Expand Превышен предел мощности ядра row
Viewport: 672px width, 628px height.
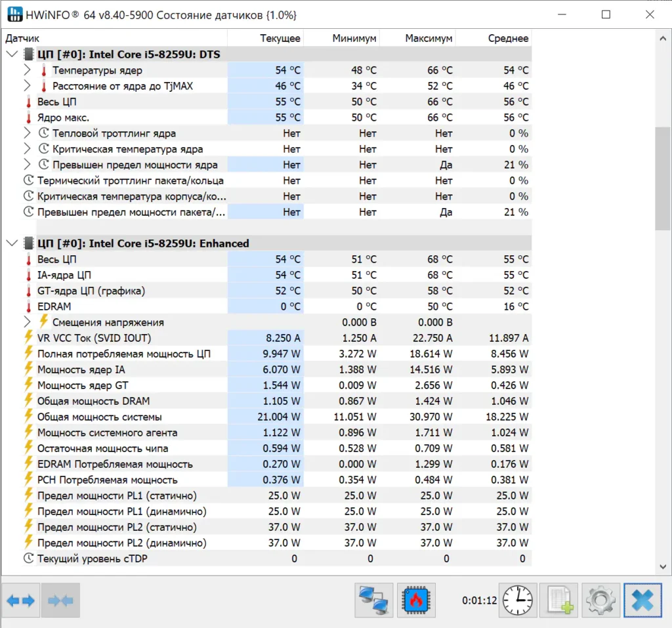tap(27, 165)
